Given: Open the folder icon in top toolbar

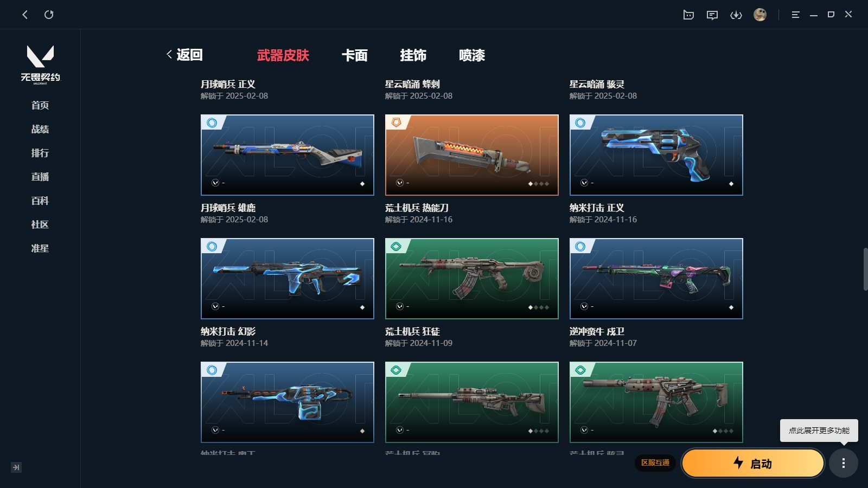Looking at the screenshot, I should click(x=688, y=15).
